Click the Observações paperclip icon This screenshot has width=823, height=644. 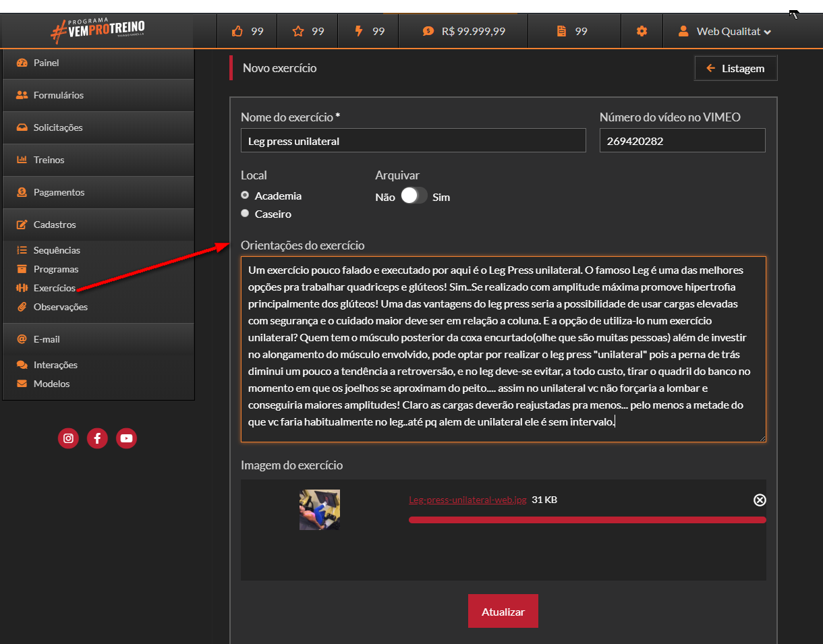[22, 307]
